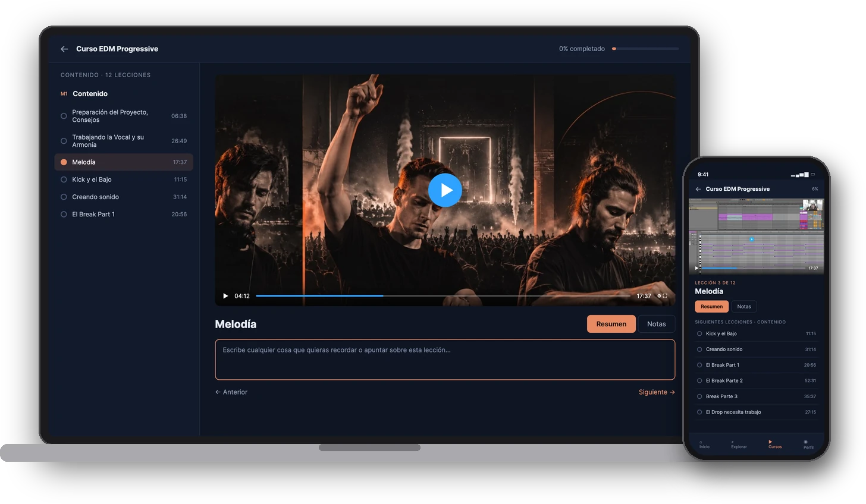
Task: Mark phone 'Kick y el Bajo' circle
Action: coord(699,334)
